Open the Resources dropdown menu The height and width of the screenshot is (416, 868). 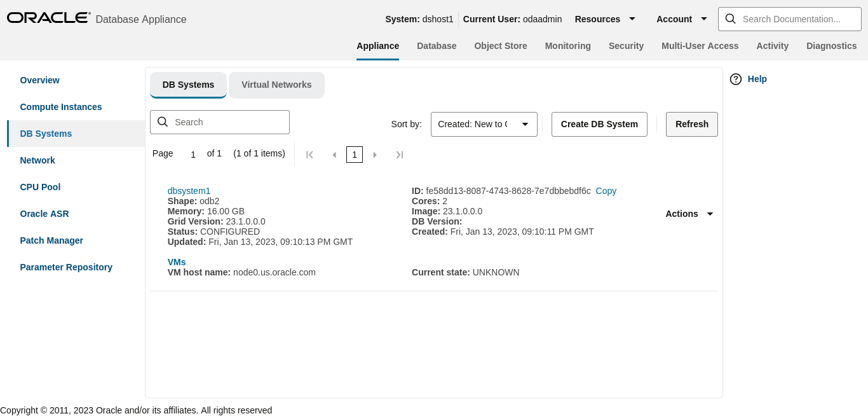click(605, 19)
